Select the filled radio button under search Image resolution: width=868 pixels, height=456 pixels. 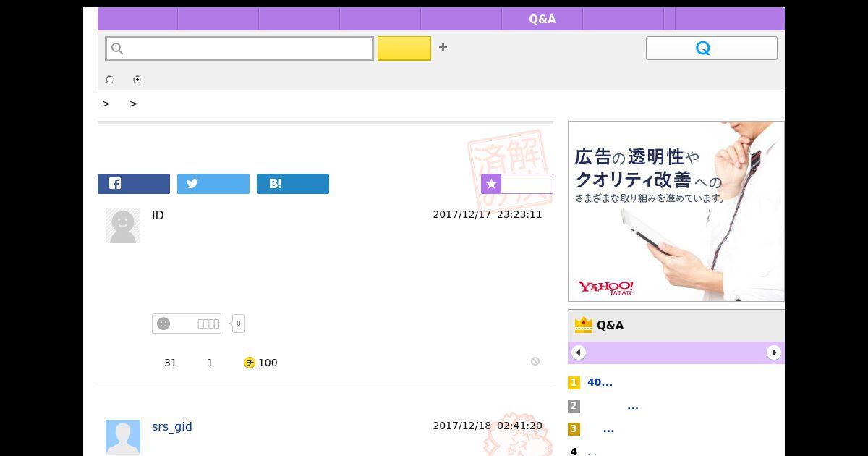137,80
